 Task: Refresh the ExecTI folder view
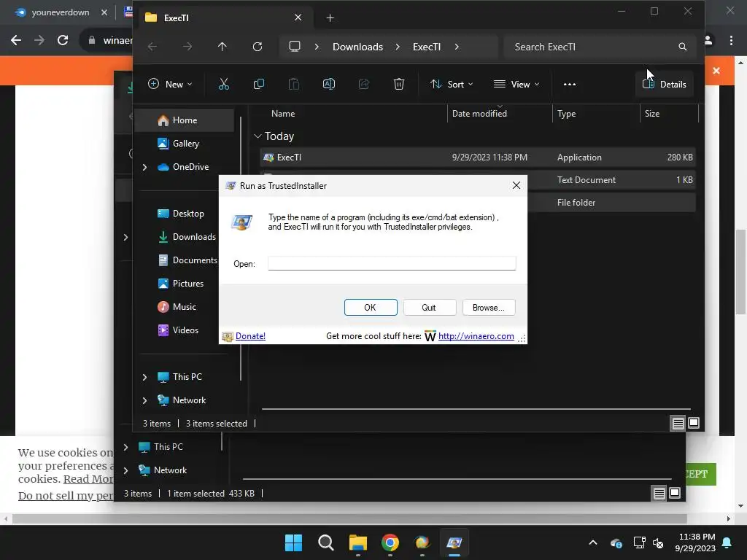pyautogui.click(x=258, y=47)
